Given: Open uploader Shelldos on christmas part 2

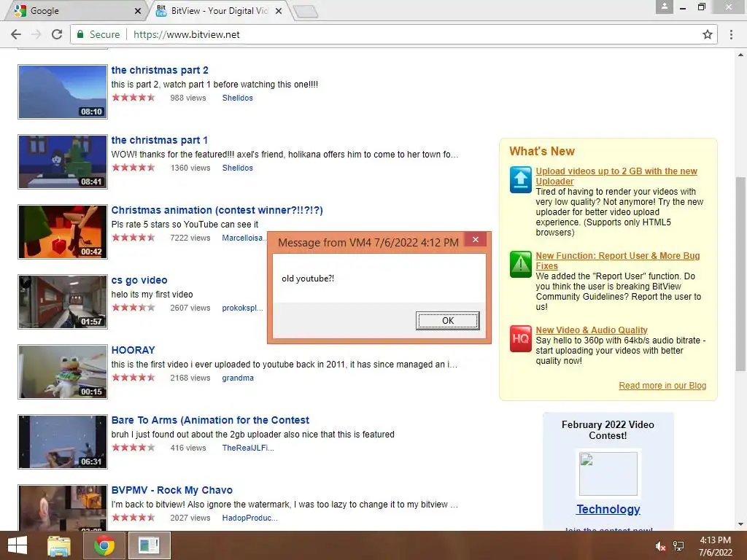Looking at the screenshot, I should click(237, 98).
